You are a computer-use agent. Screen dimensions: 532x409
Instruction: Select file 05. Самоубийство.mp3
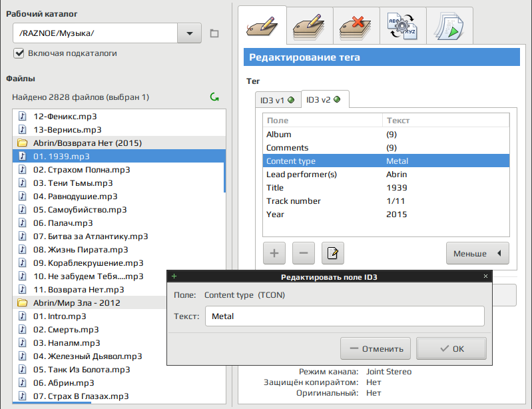pos(119,210)
